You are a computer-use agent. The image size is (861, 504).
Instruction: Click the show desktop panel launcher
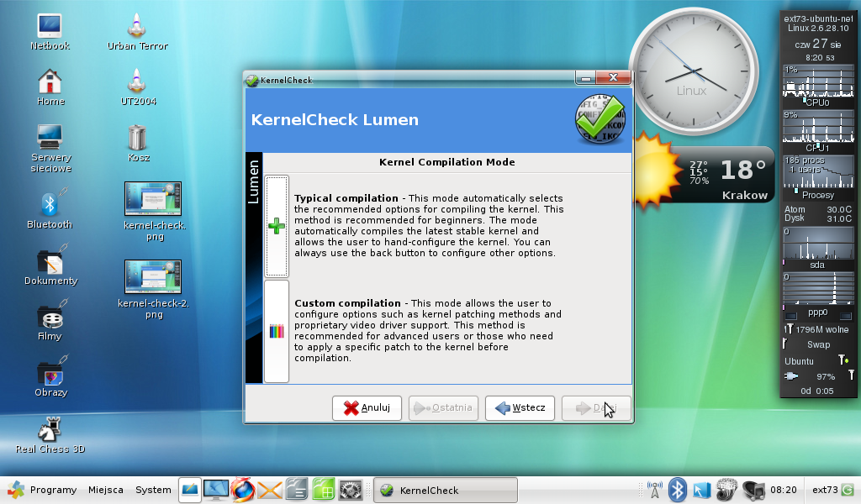point(189,490)
